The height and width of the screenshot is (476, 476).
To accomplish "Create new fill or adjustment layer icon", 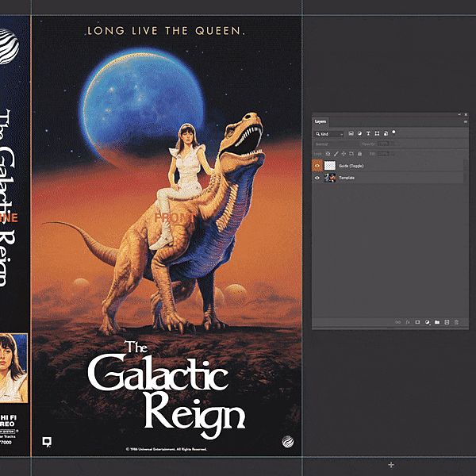I will [x=427, y=322].
